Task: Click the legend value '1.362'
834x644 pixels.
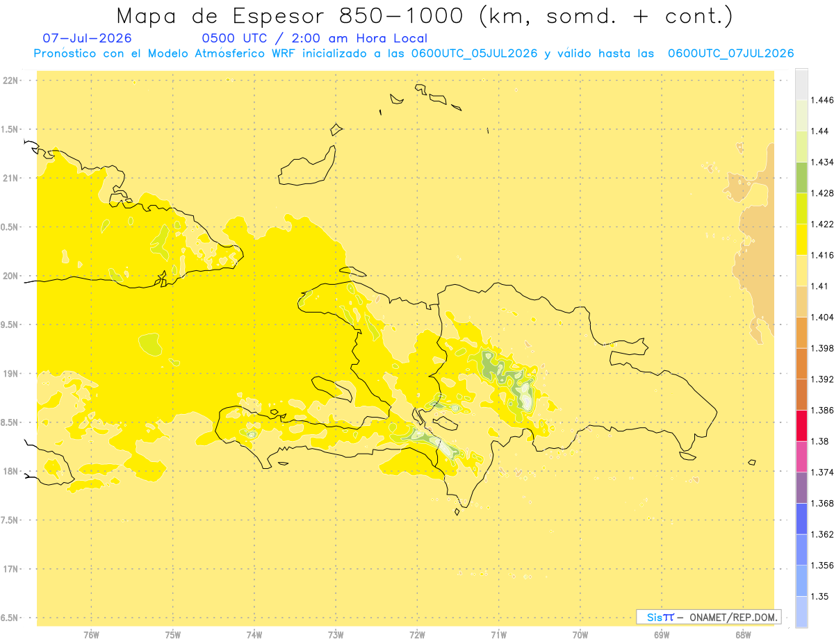Action: coord(822,534)
